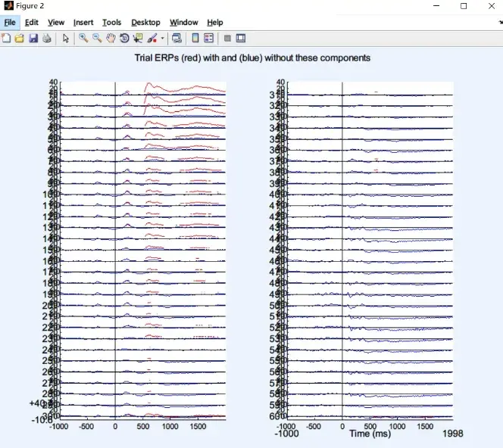This screenshot has height=448, width=503.
Task: Open the File menu
Action: coord(10,23)
